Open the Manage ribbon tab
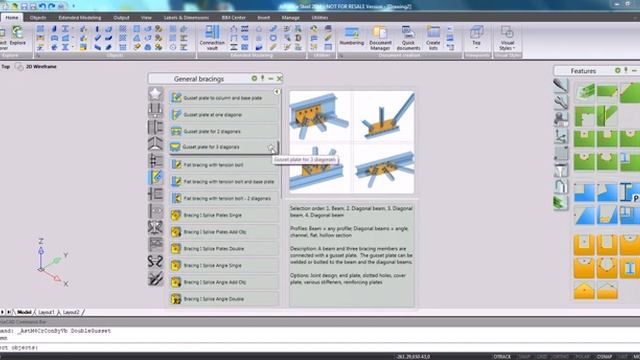Screen dimensions: 640x360 291,18
